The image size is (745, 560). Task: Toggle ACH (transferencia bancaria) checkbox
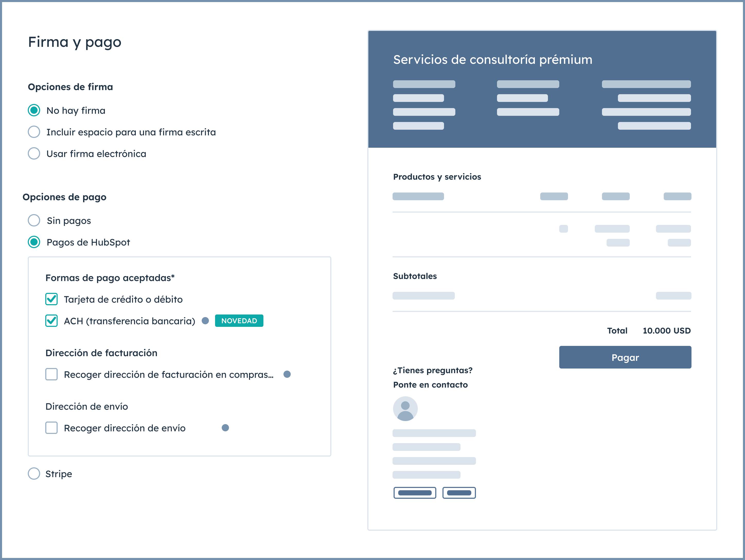click(x=51, y=320)
